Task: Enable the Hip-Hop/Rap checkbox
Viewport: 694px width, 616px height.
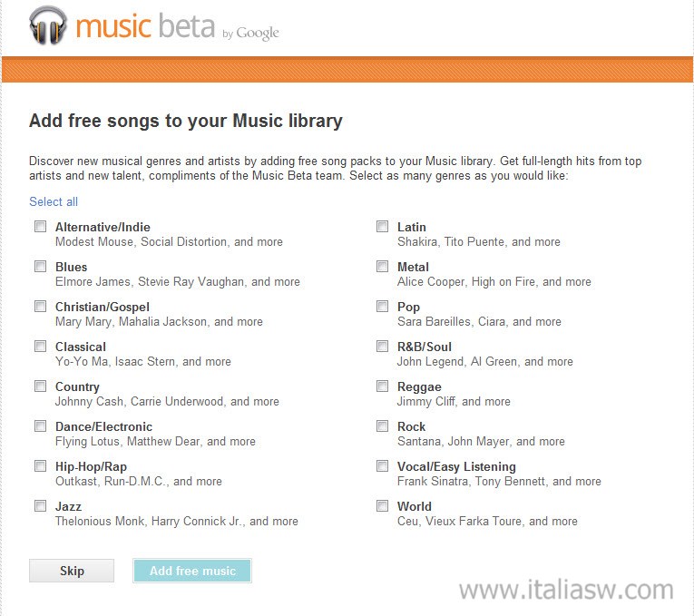Action: 40,465
